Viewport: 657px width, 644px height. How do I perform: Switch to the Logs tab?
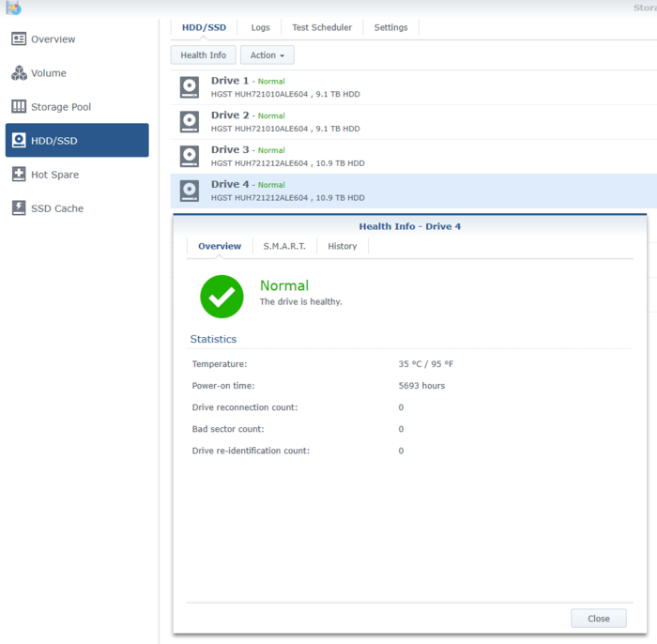[260, 27]
